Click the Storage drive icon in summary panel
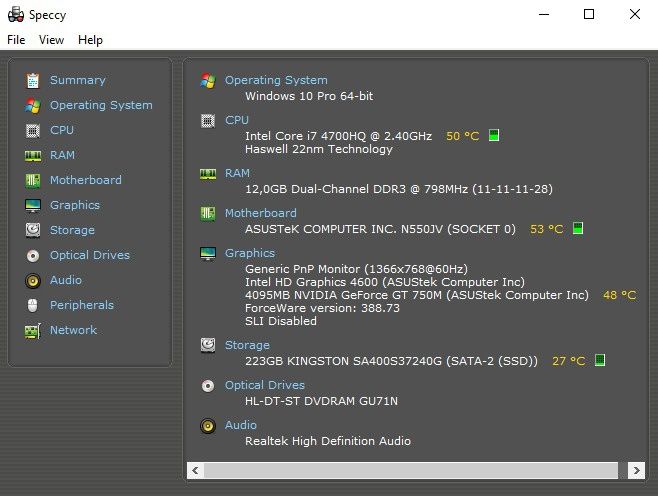This screenshot has width=658, height=496. coord(208,345)
